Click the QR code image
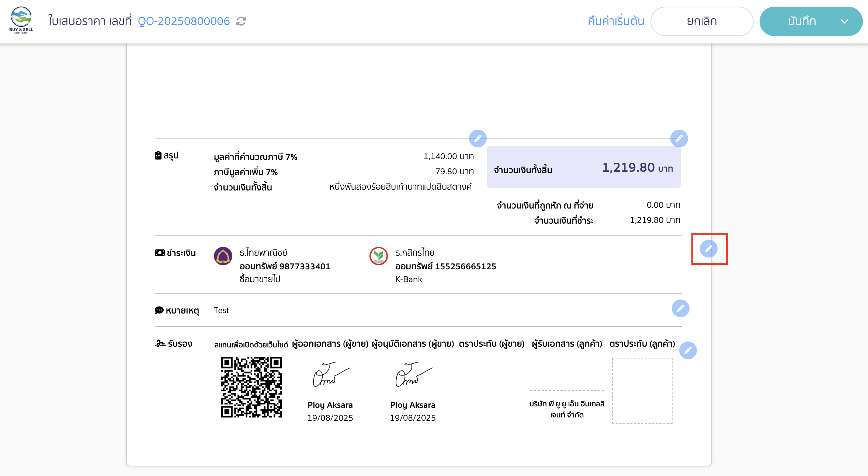Screen dimensions: 868x476 (x=251, y=387)
